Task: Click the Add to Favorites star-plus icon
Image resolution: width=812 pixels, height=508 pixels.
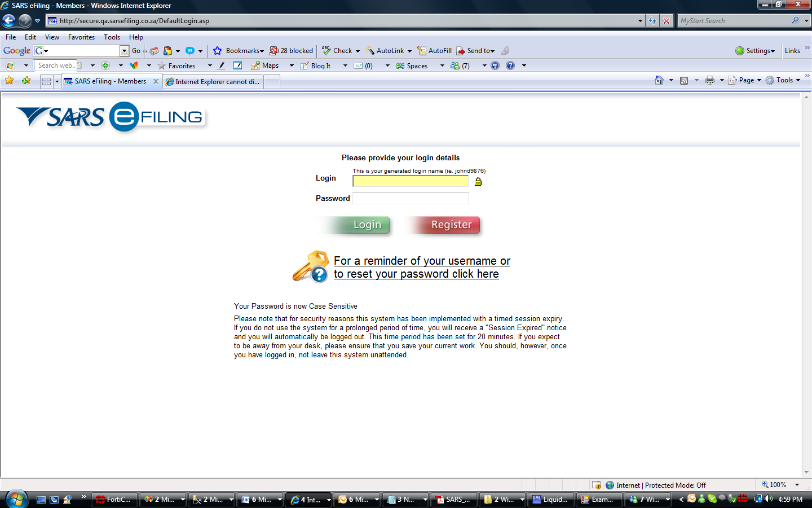Action: point(26,81)
